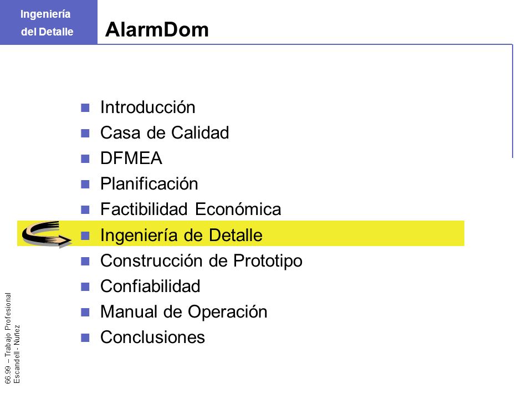Screen dimensions: 532x399
Task: Click the bullet beside Planificación
Action: coord(85,184)
